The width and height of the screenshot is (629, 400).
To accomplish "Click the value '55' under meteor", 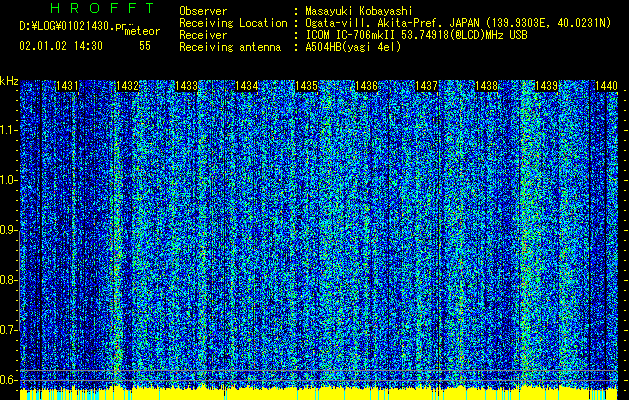I will (x=145, y=46).
